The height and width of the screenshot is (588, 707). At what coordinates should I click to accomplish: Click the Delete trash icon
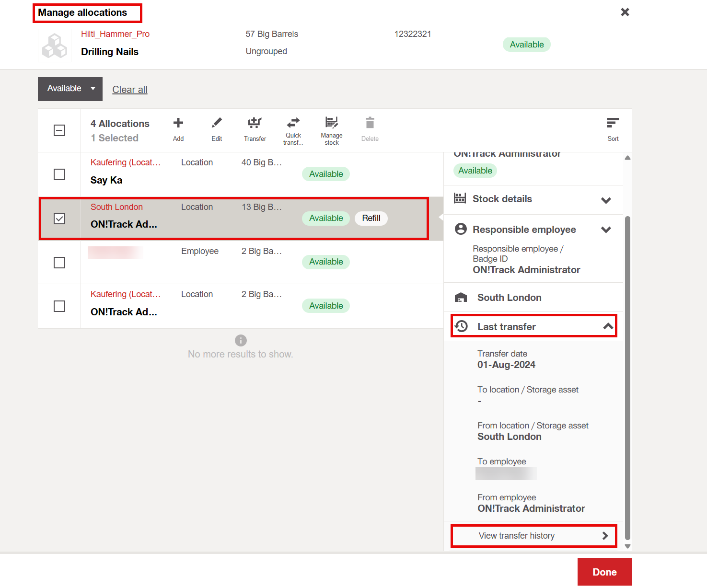(x=370, y=124)
